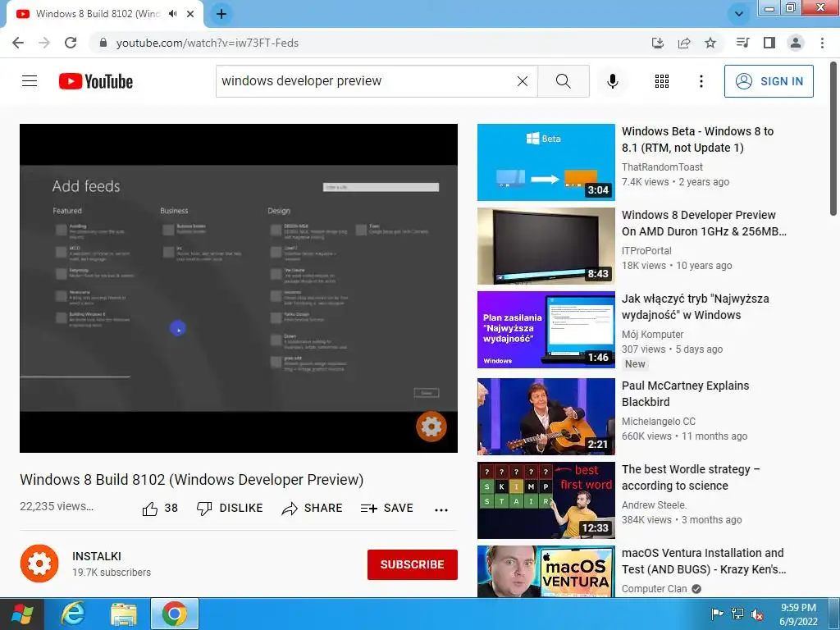Open the INSTALKI channel name link

tap(97, 556)
